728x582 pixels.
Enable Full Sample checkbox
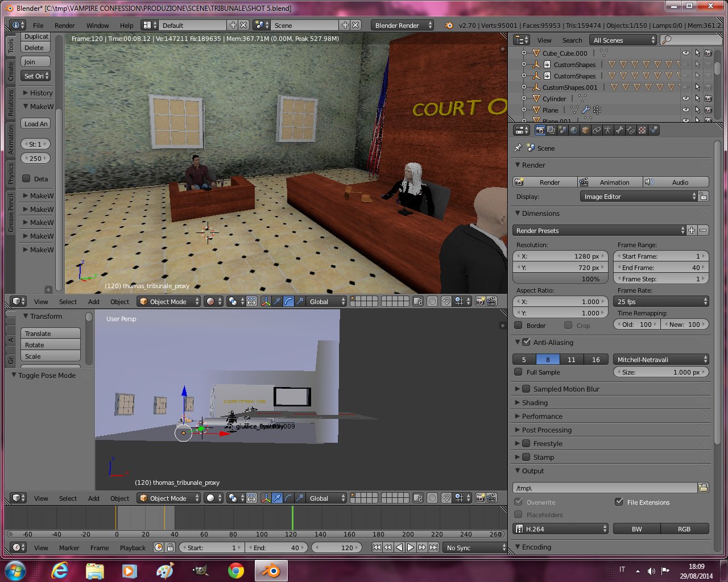(518, 372)
